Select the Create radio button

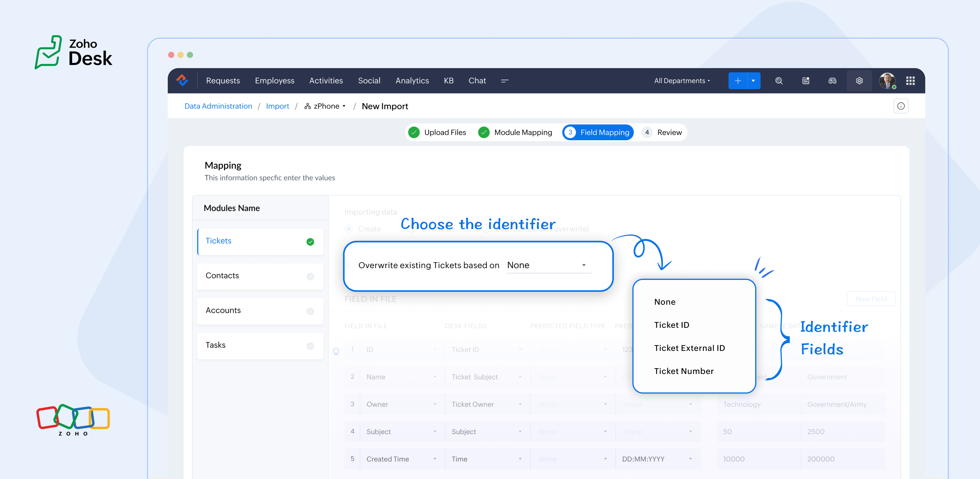coord(348,229)
